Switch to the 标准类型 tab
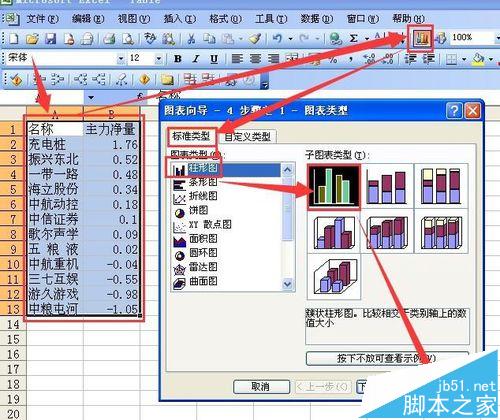500x420 pixels. [x=191, y=136]
